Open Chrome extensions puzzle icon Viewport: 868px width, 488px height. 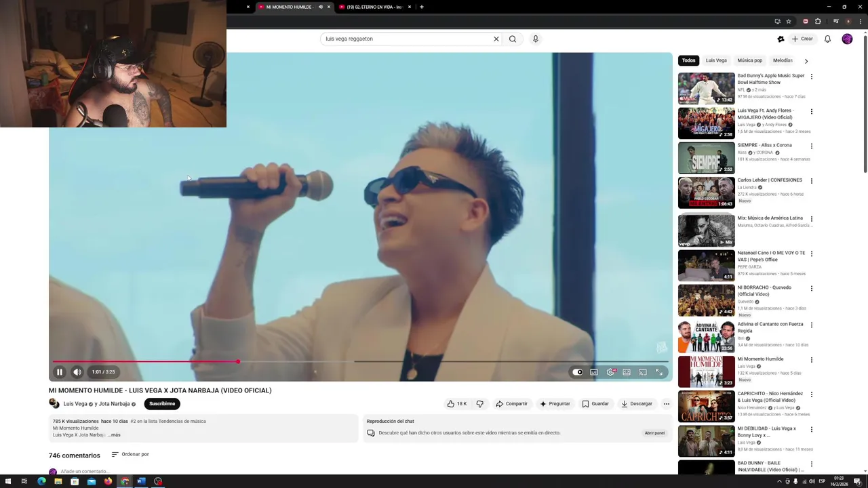[818, 21]
